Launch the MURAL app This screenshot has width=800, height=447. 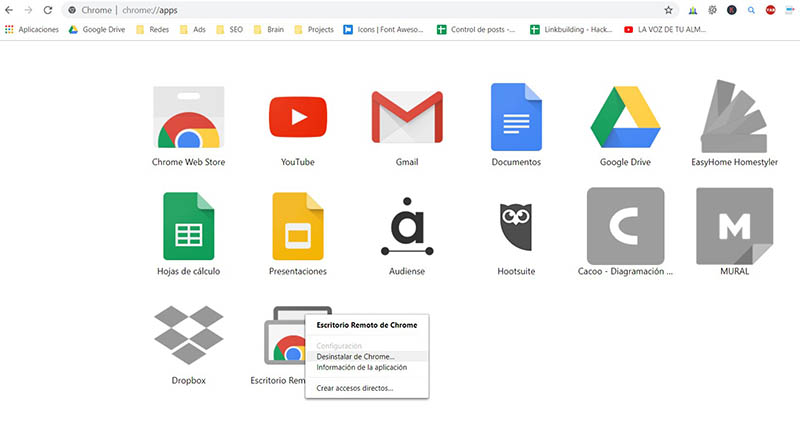coord(734,226)
